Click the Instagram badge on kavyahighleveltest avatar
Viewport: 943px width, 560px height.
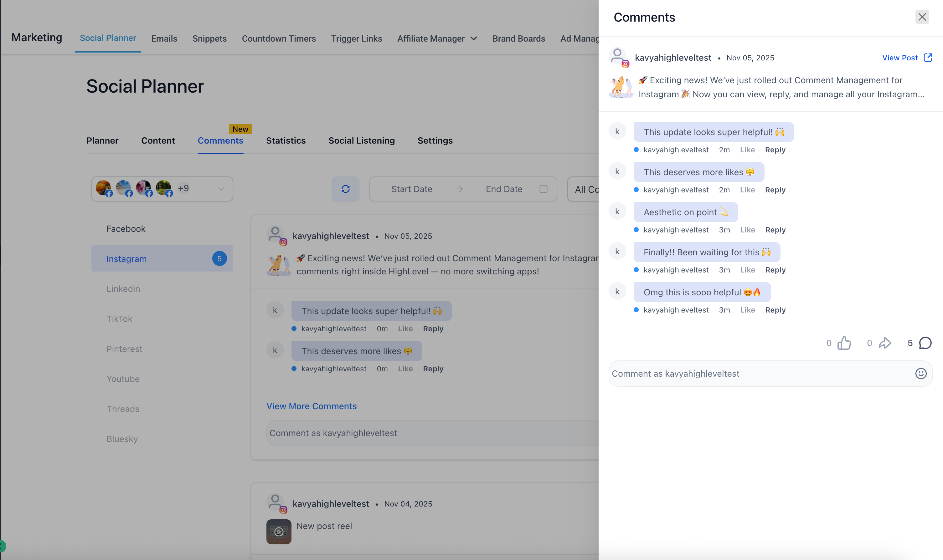pyautogui.click(x=626, y=64)
